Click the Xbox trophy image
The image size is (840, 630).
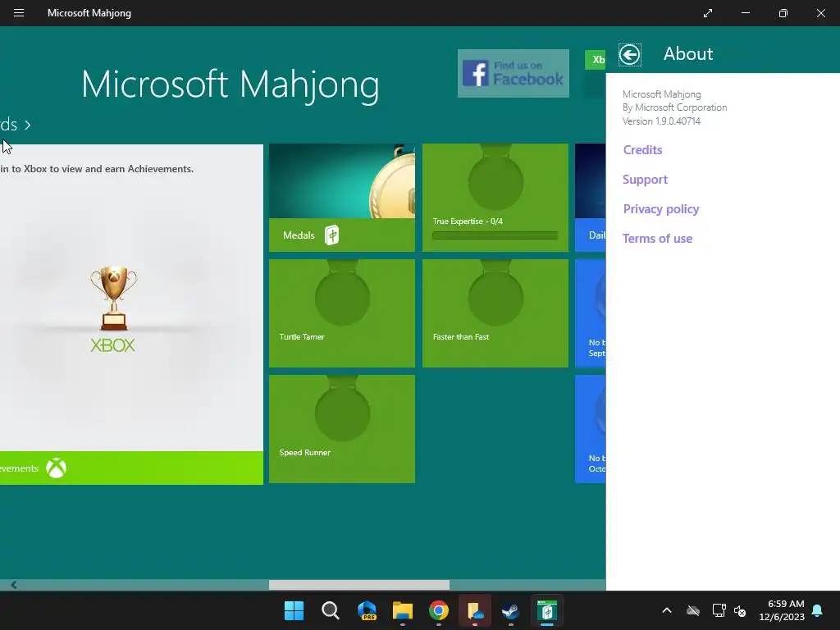click(113, 299)
